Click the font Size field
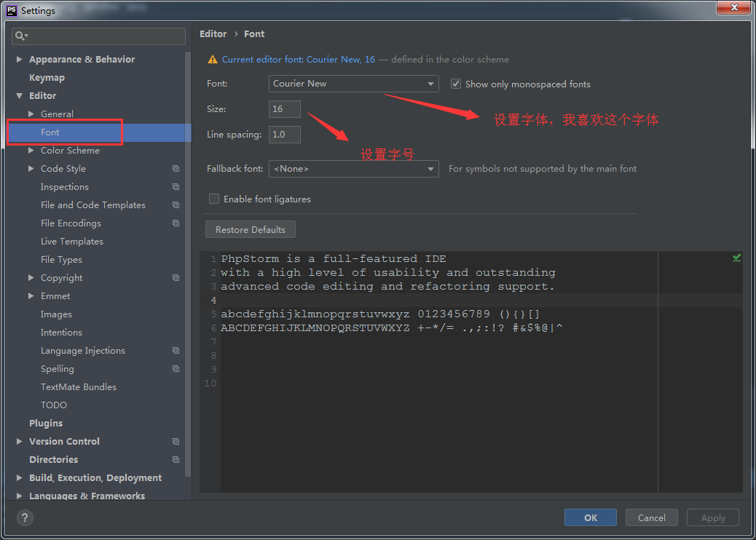Viewport: 756px width, 540px height. [285, 109]
